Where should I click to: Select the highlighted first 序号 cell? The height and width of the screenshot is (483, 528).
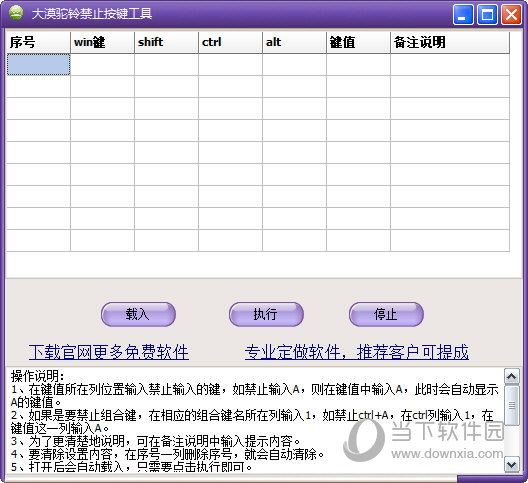click(x=38, y=64)
